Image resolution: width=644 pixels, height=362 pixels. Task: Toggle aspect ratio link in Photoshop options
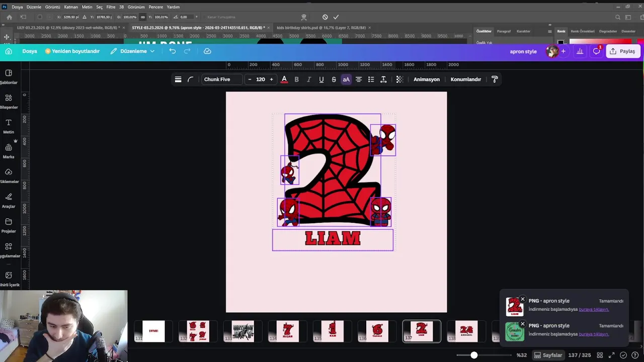click(x=143, y=17)
